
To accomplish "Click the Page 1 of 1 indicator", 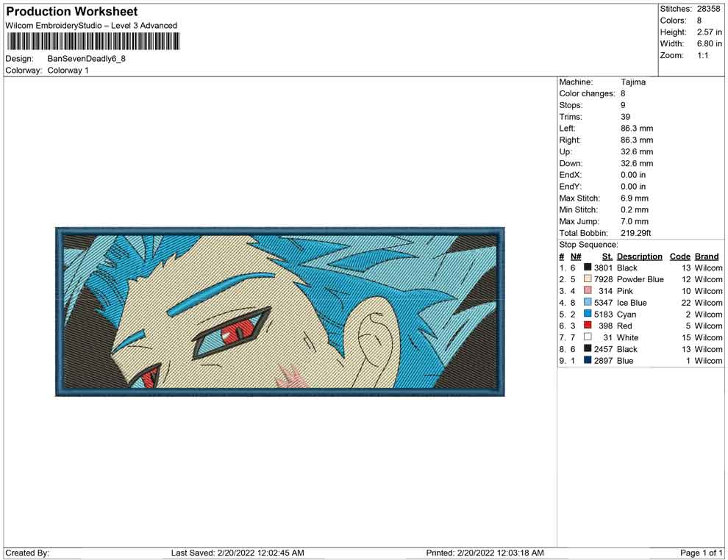I will tap(701, 553).
